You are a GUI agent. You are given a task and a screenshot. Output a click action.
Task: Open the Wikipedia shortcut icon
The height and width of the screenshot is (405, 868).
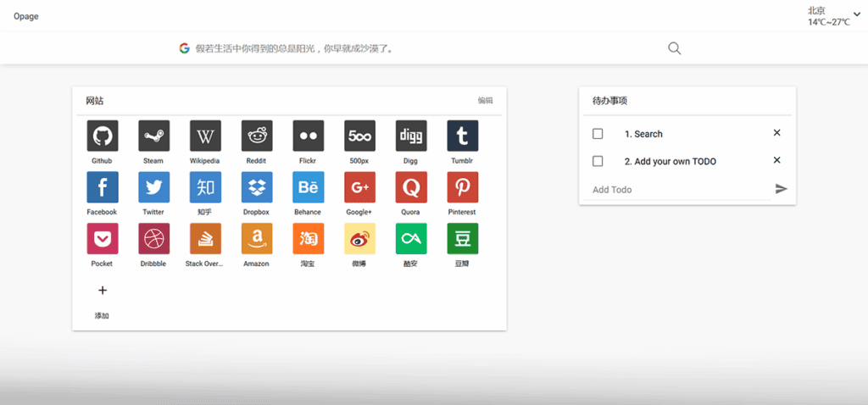tap(205, 136)
